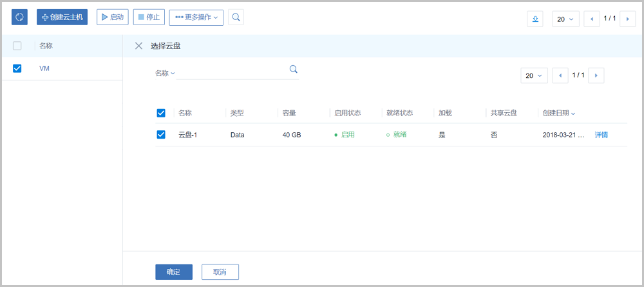Click the disk name search input field
Screen dimensions: 644x287
232,72
